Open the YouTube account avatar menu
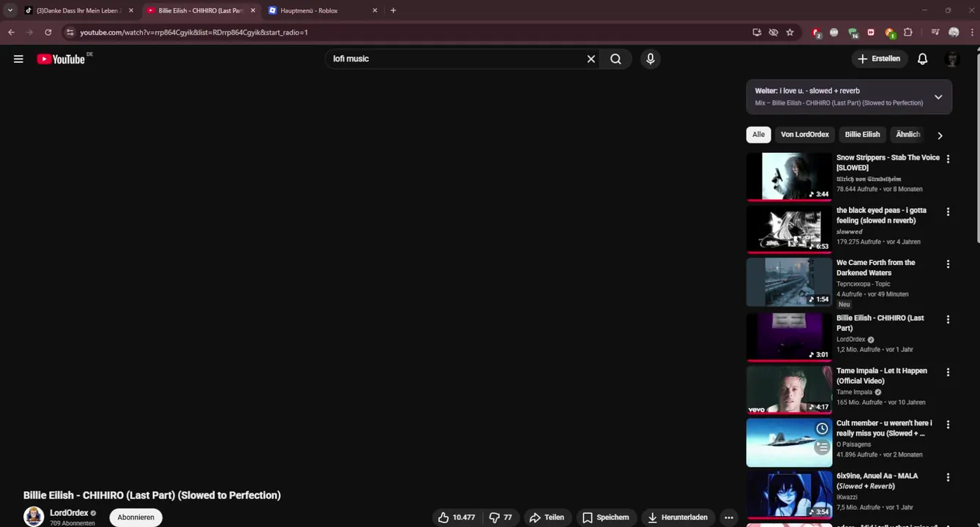Viewport: 980px width, 527px height. (952, 59)
